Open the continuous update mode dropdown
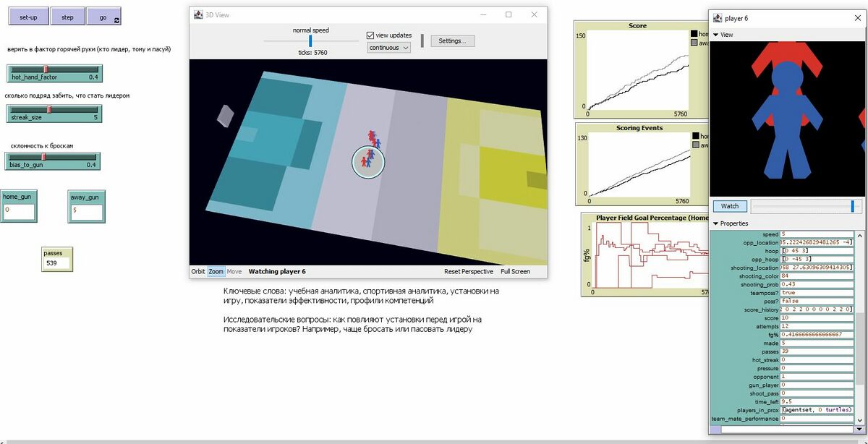 tap(388, 48)
